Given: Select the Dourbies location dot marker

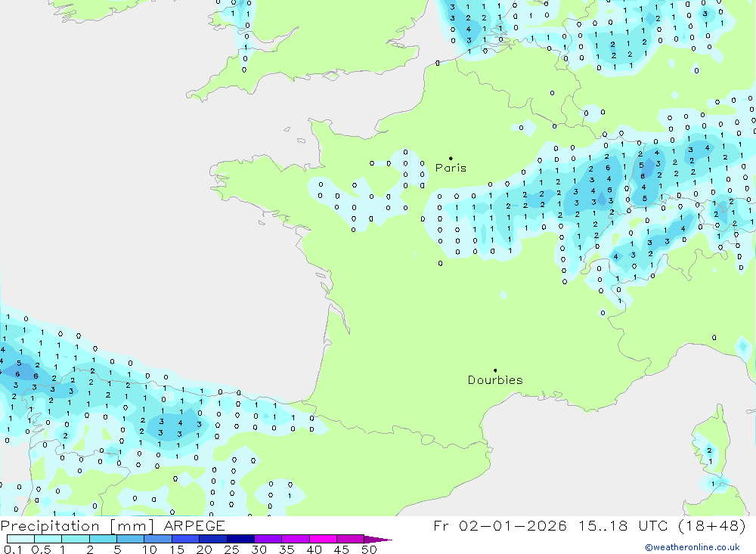Looking at the screenshot, I should pyautogui.click(x=495, y=370).
